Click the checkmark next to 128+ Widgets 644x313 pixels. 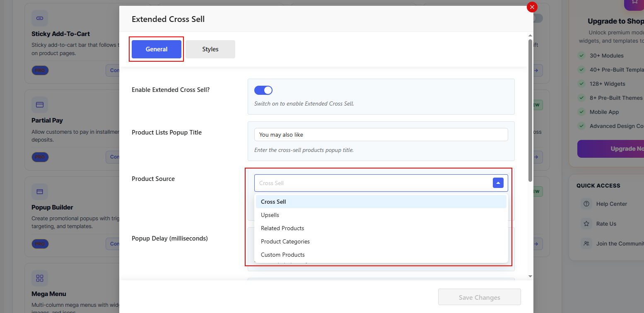coord(581,84)
